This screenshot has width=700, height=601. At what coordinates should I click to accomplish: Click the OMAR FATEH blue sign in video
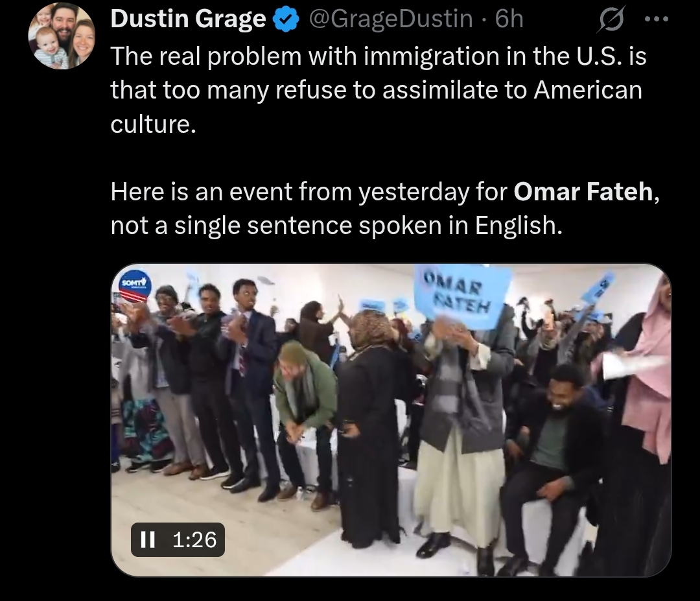[x=461, y=296]
